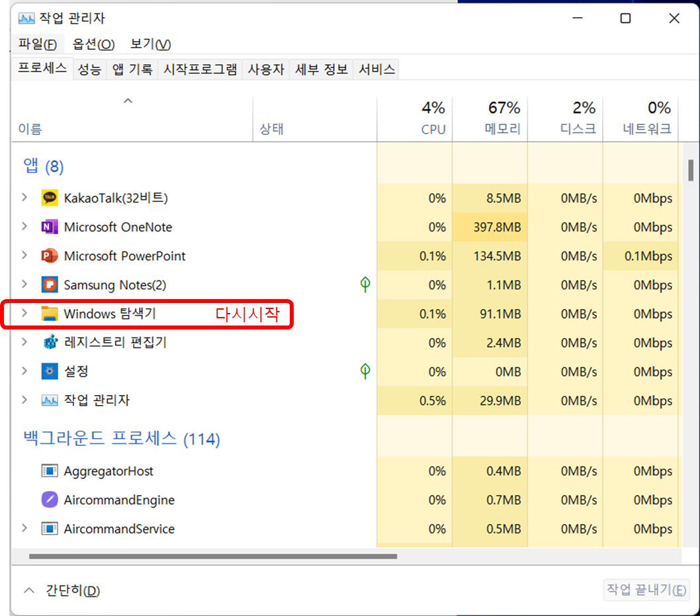The image size is (700, 616).
Task: Select the Windows 탐색기 process name
Action: coord(109,314)
